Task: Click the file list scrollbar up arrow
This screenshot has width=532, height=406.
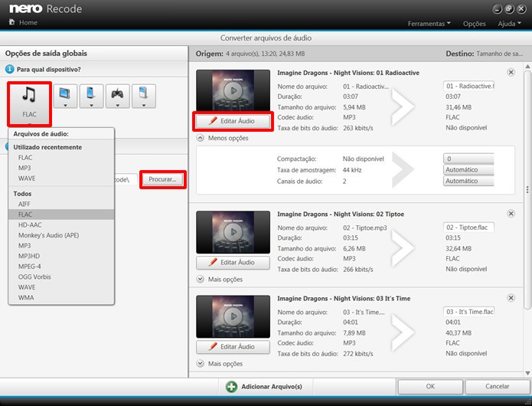Action: [x=527, y=66]
